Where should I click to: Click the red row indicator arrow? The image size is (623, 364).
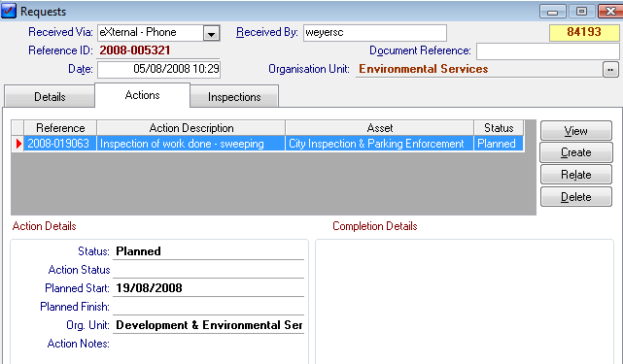coord(17,144)
